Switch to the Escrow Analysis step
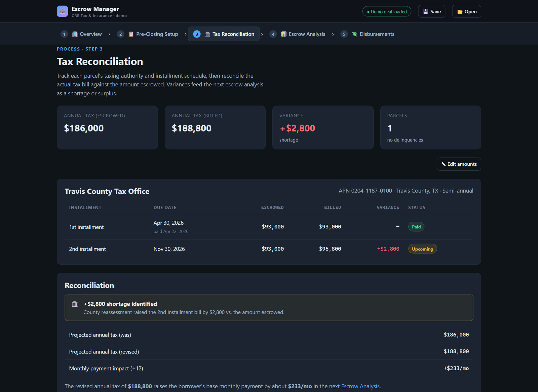The image size is (538, 392). [297, 34]
